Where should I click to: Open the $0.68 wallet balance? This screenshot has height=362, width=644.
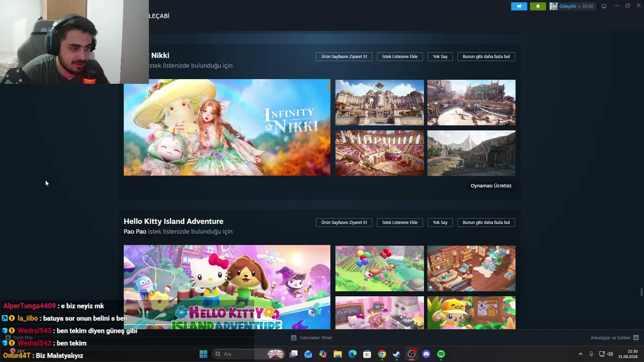(x=588, y=7)
